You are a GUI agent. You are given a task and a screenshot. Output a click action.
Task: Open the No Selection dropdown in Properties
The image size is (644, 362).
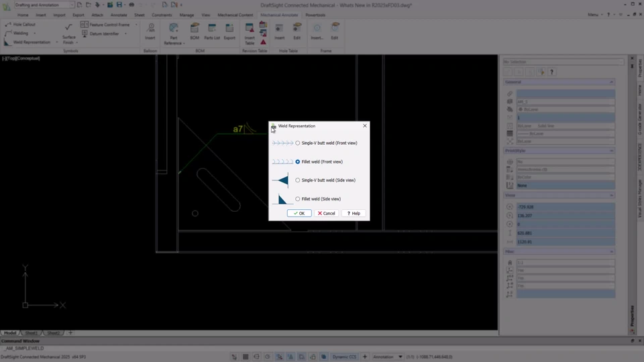tap(563, 62)
